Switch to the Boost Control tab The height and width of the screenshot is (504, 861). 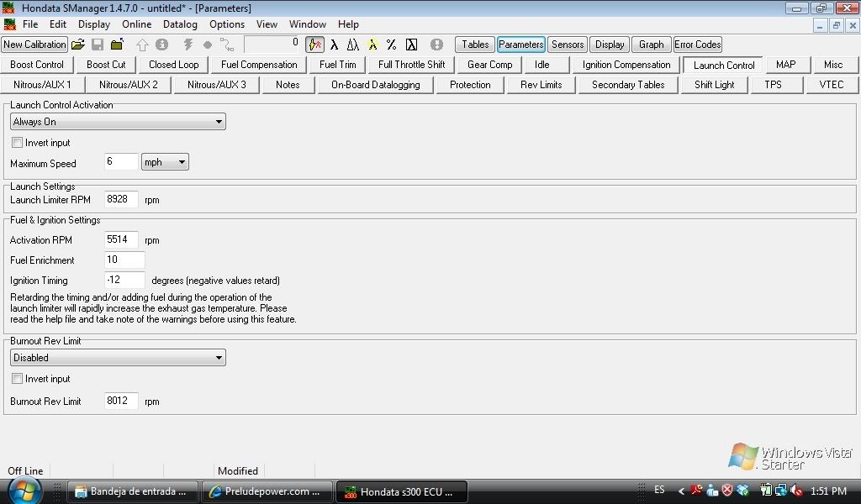tap(37, 65)
